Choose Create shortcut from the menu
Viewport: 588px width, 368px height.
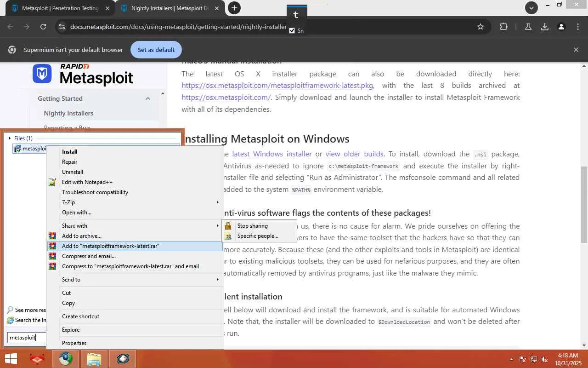(x=135, y=316)
